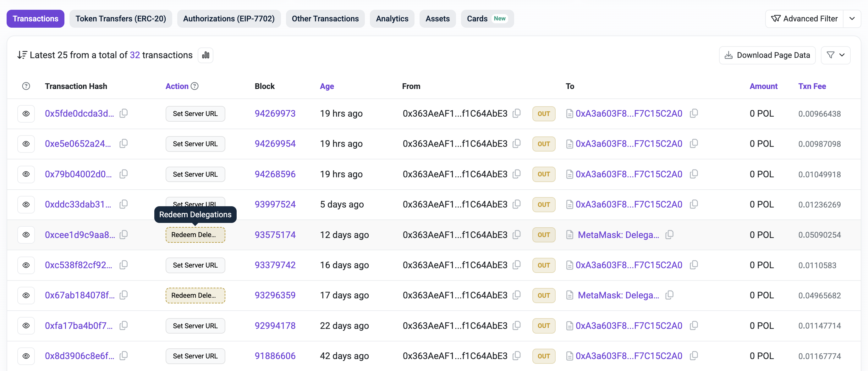Copy To address in block 92994178 row
Viewport: 868px width, 371px height.
pyautogui.click(x=694, y=325)
